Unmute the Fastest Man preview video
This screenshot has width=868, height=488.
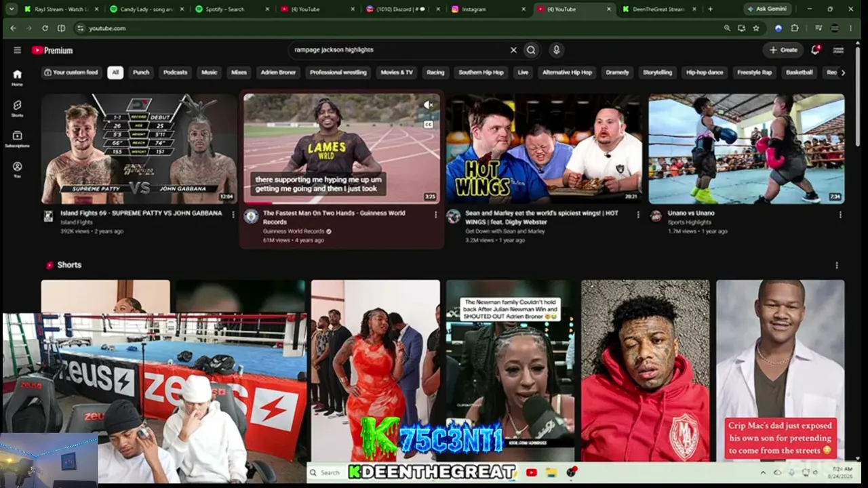pos(428,105)
